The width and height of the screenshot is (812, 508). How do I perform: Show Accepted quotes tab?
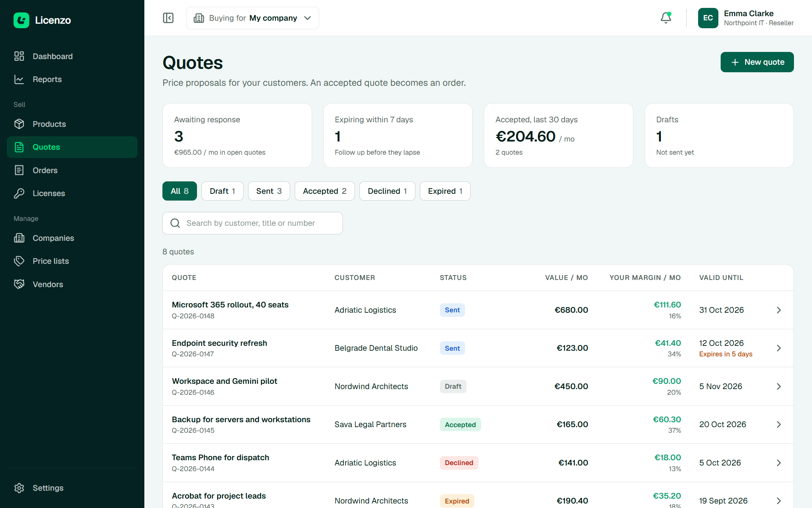[x=325, y=191]
